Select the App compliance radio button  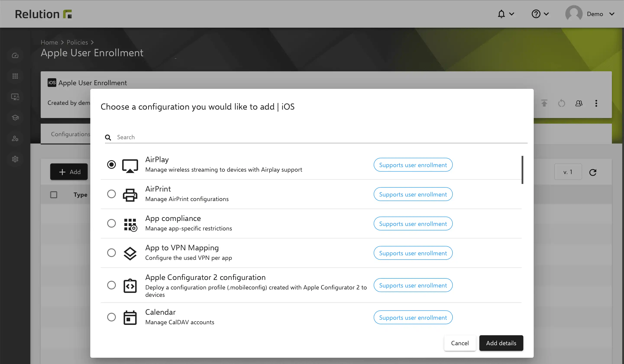tap(112, 223)
